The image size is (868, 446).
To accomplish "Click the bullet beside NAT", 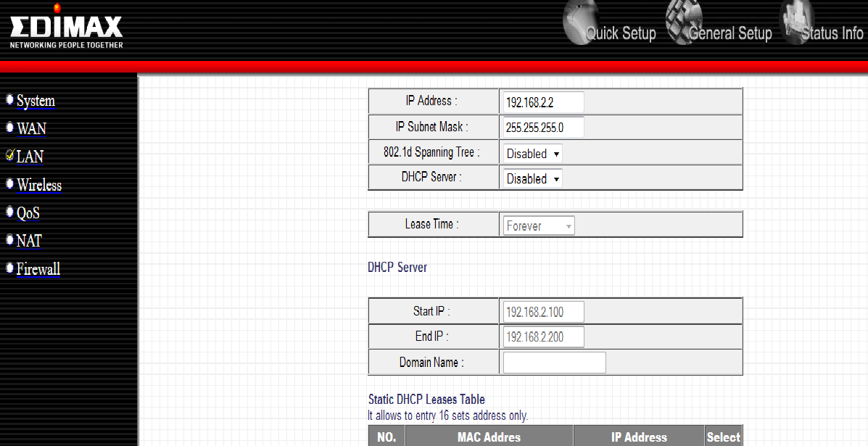I will click(9, 239).
